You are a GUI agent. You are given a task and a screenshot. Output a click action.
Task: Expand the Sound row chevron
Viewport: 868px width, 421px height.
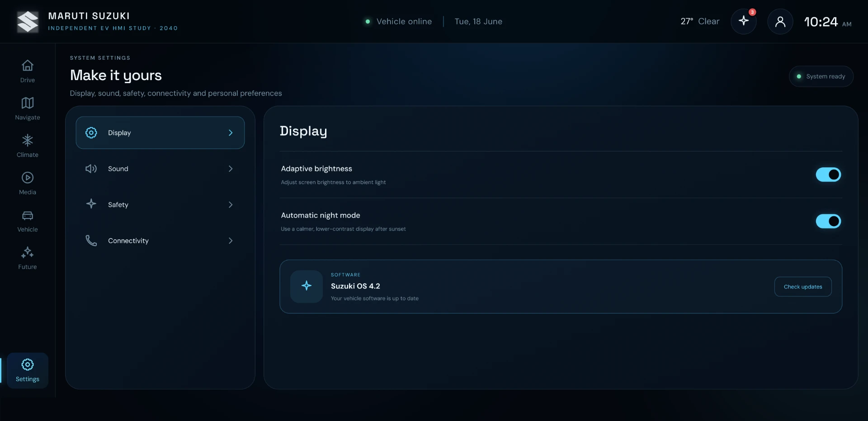click(231, 169)
